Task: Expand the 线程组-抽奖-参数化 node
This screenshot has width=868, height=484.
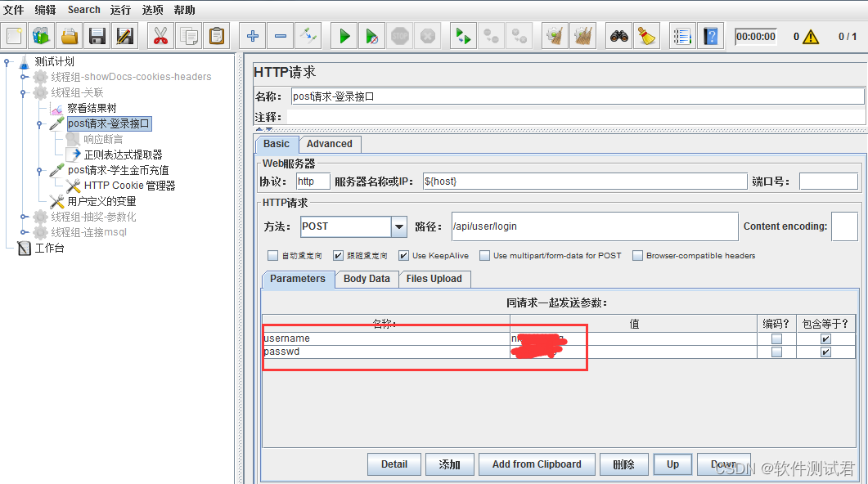Action: 23,217
